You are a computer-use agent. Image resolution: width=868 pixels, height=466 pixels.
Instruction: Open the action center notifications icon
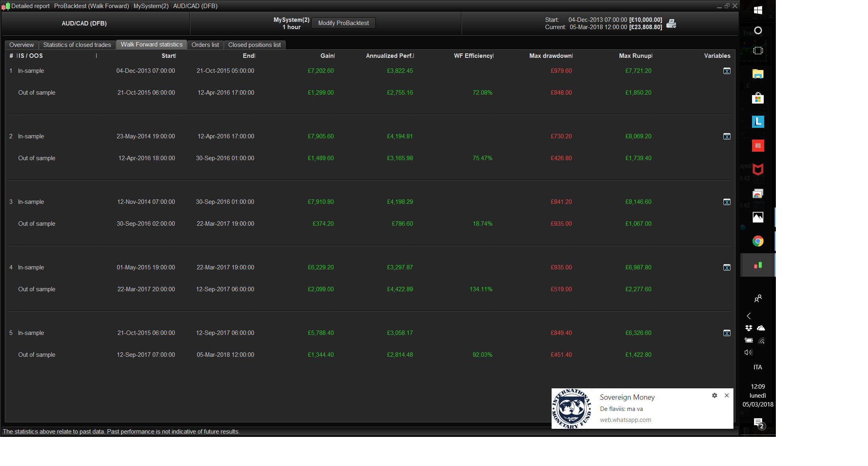pos(758,423)
